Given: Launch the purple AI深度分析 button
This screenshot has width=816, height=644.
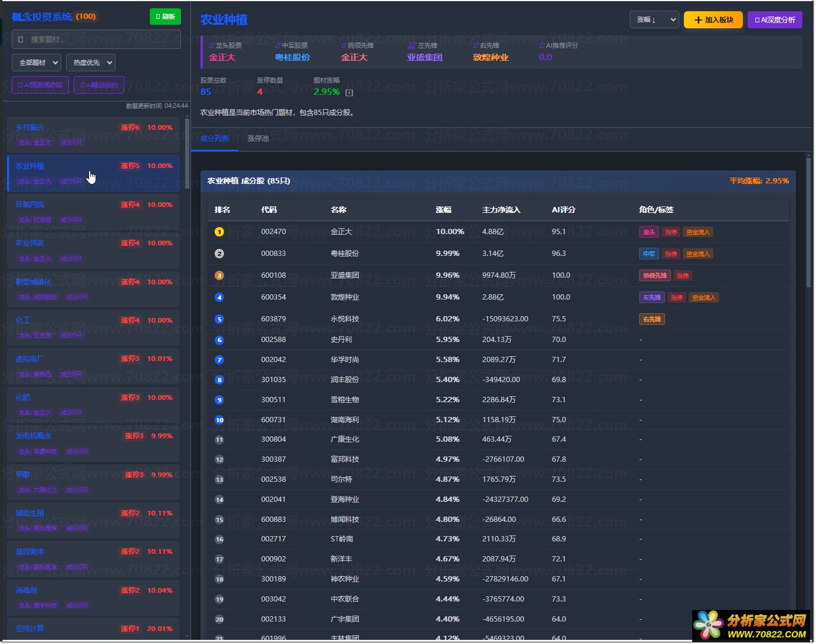Looking at the screenshot, I should 774,20.
